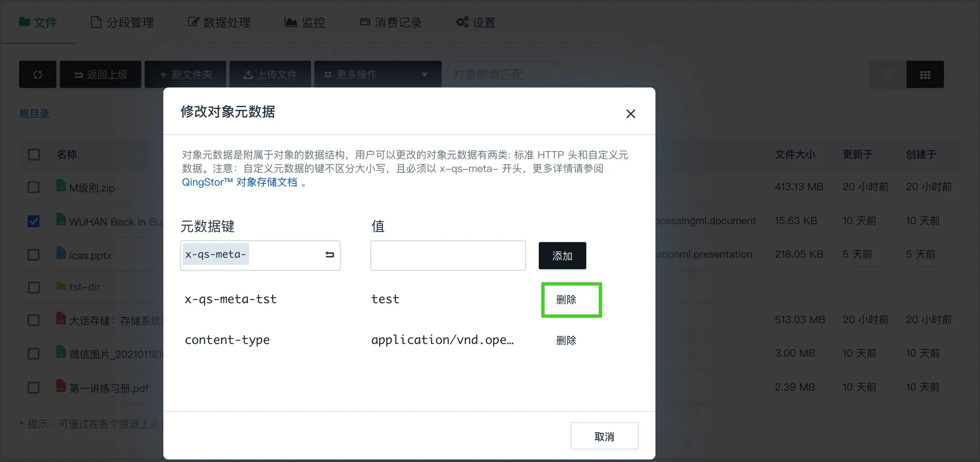The height and width of the screenshot is (462, 980).
Task: Click the WUHAN Back document file icon
Action: tap(61, 220)
